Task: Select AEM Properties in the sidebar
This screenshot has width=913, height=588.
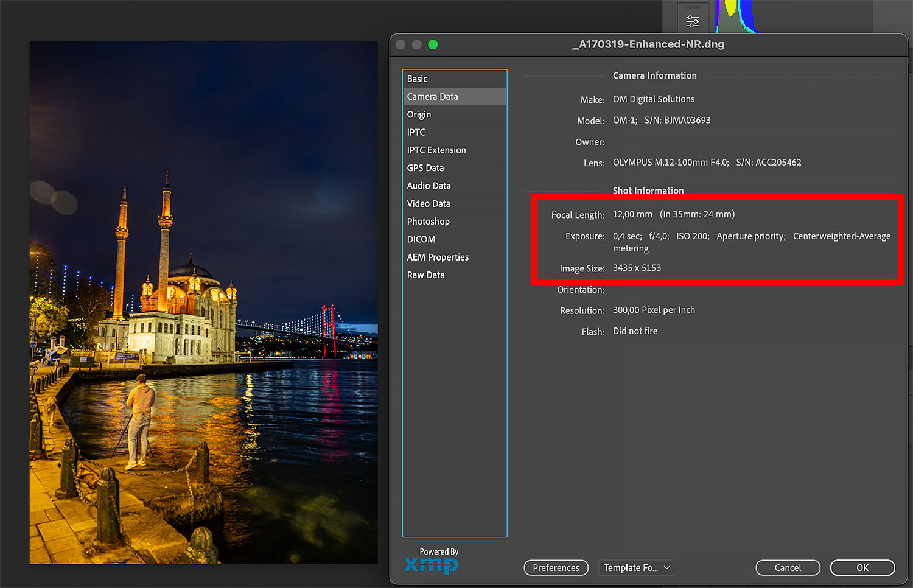Action: pyautogui.click(x=438, y=257)
